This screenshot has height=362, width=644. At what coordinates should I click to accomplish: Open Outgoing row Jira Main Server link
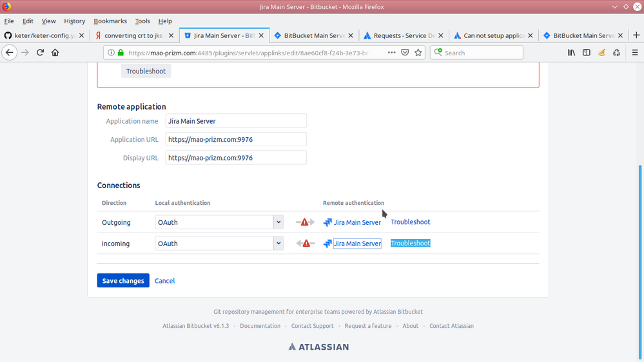[x=357, y=222]
